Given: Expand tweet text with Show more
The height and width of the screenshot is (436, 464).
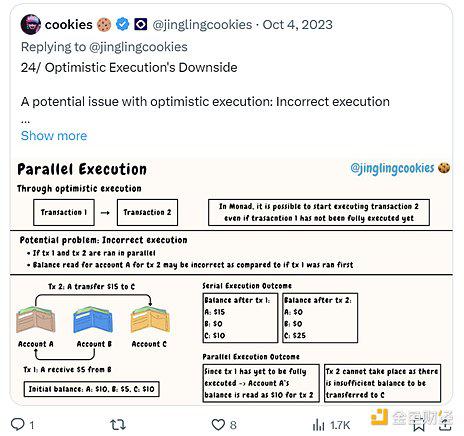Looking at the screenshot, I should (54, 136).
